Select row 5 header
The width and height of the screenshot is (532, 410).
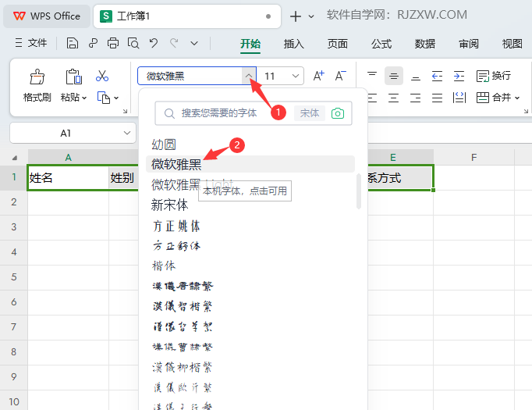click(x=13, y=276)
